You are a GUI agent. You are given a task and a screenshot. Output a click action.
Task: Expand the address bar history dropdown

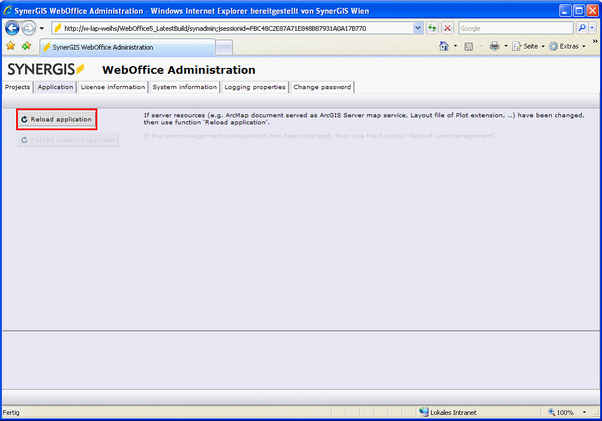[x=418, y=28]
